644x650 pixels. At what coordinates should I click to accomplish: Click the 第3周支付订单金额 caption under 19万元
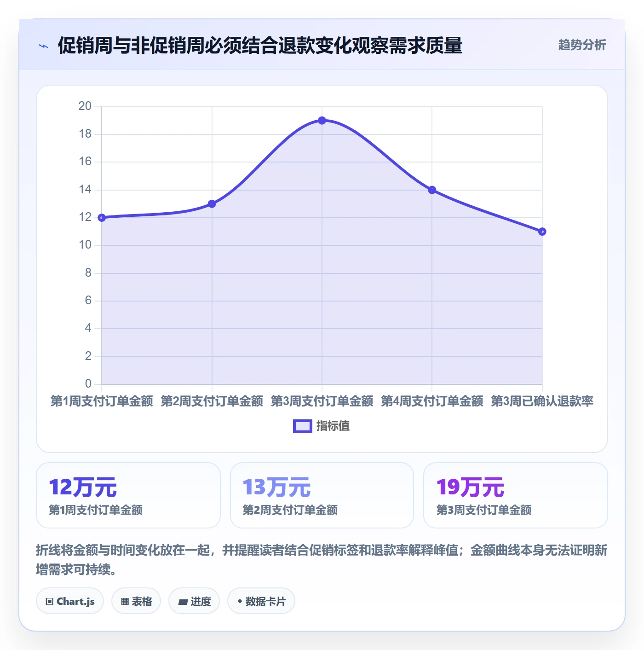click(x=484, y=510)
